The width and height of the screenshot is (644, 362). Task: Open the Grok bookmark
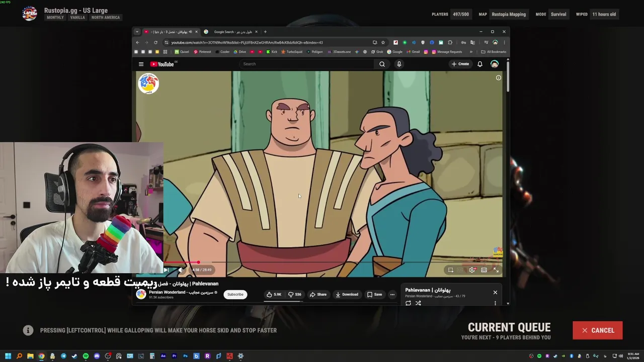pyautogui.click(x=377, y=52)
